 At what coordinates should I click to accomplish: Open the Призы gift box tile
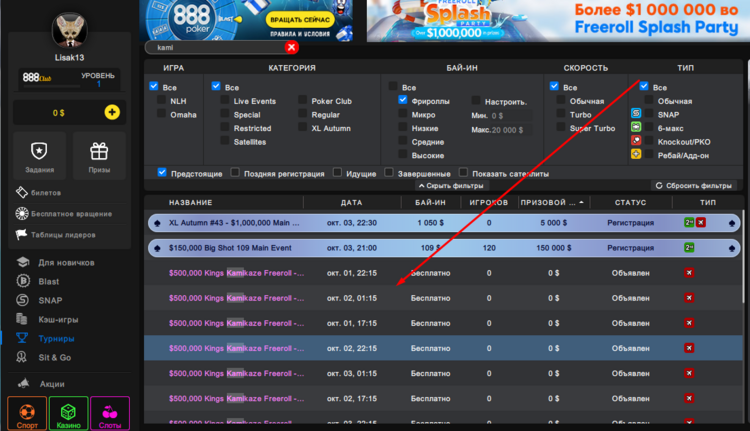(98, 157)
